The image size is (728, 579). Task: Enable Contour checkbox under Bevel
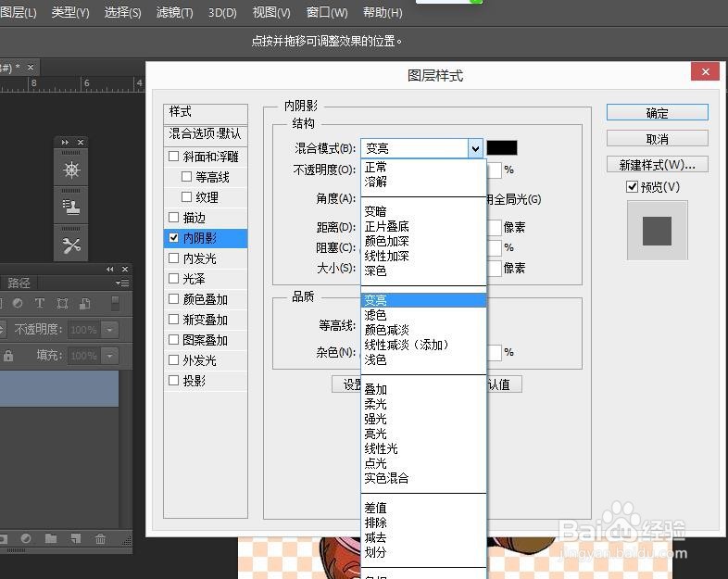187,176
